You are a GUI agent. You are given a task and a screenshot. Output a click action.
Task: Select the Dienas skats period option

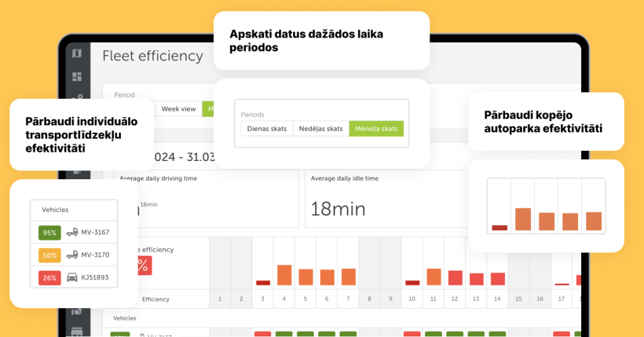tap(267, 129)
